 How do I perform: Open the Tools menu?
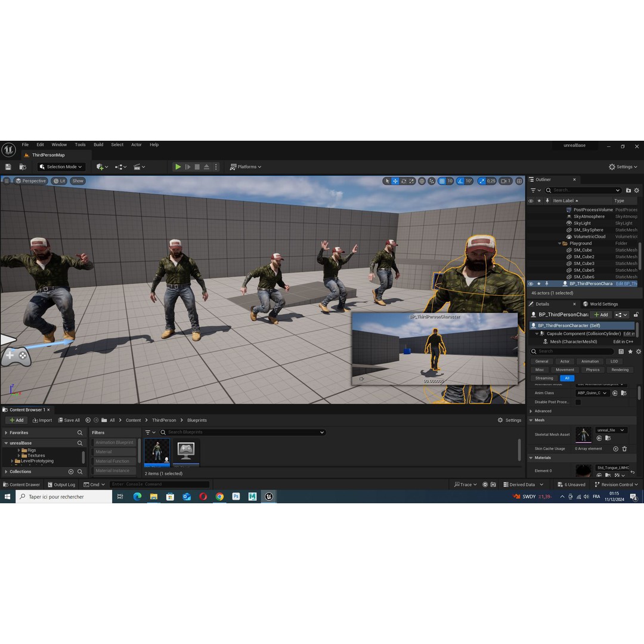tap(80, 144)
